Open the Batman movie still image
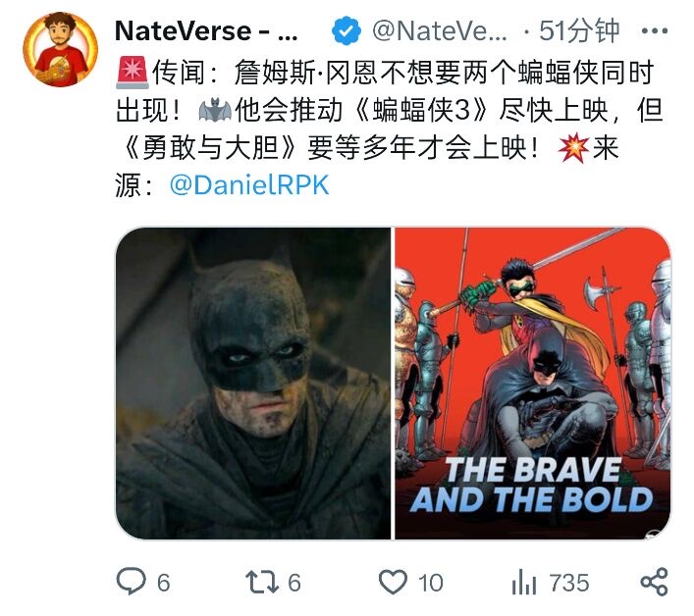Screen dimensions: 694x616 point(253,384)
